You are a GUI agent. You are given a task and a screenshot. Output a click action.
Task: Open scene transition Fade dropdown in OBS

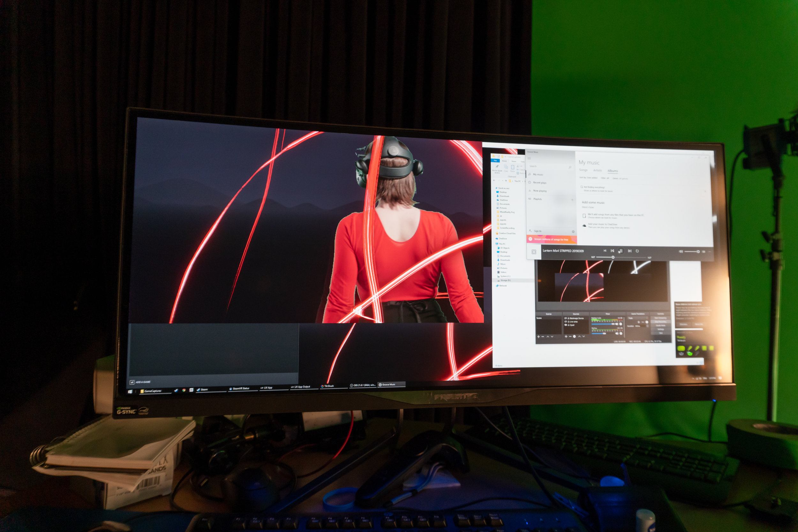pos(638,318)
